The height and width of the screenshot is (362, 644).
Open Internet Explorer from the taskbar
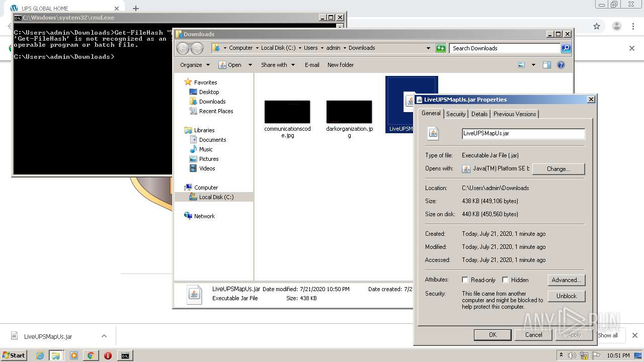click(40, 355)
